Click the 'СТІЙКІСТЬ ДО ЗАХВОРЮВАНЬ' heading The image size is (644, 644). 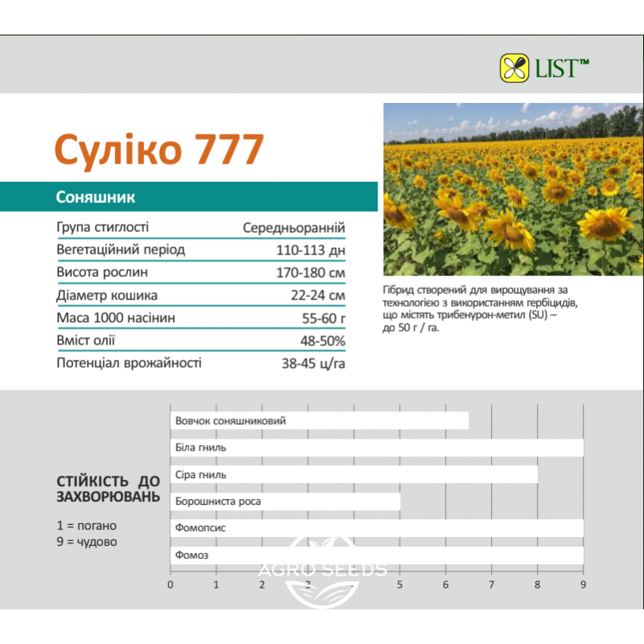point(108,489)
